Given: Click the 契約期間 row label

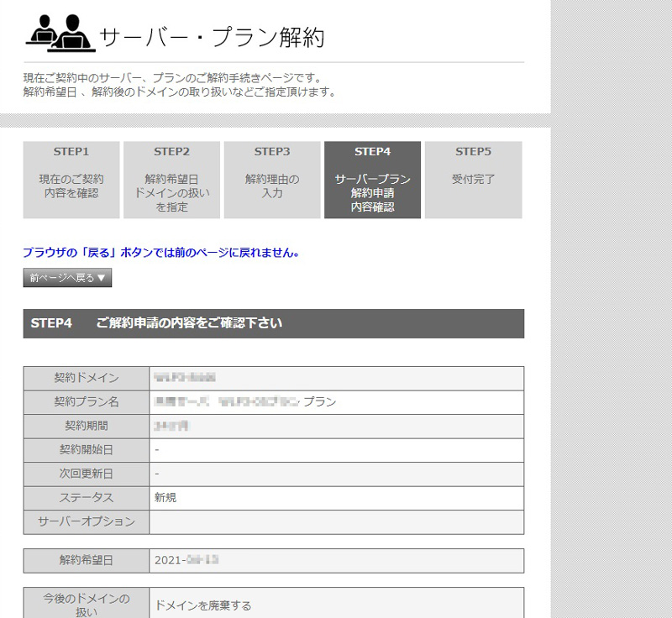Looking at the screenshot, I should [x=87, y=426].
